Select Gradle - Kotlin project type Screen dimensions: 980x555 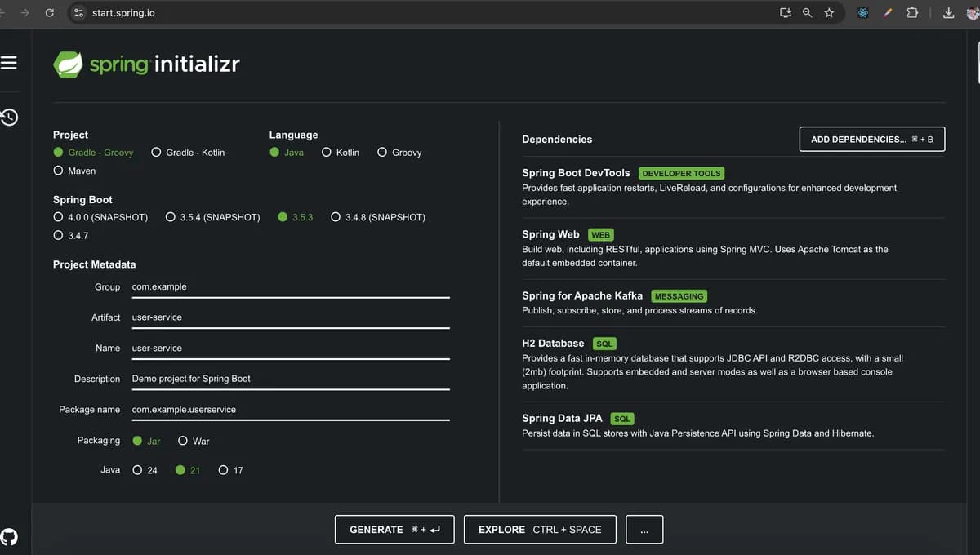(x=188, y=153)
